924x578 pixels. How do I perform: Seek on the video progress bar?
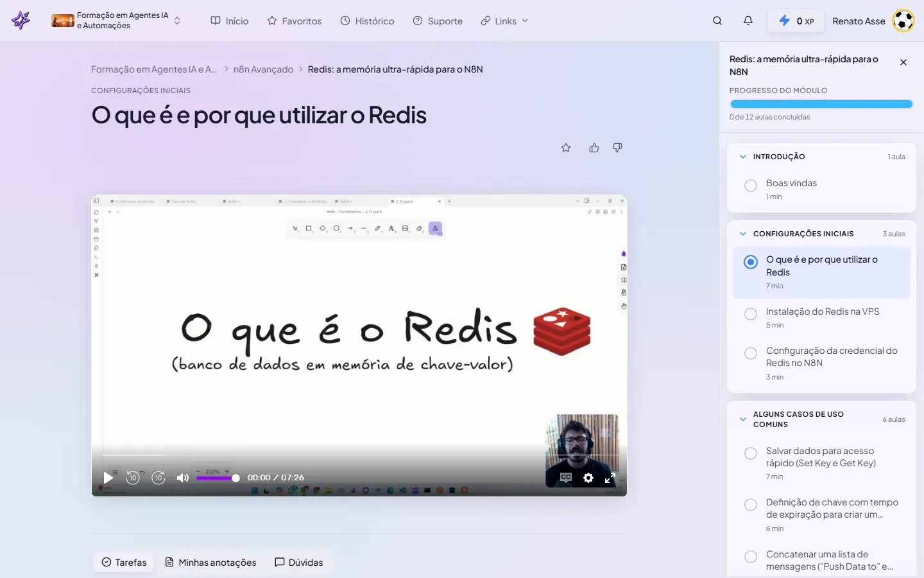pos(359,455)
